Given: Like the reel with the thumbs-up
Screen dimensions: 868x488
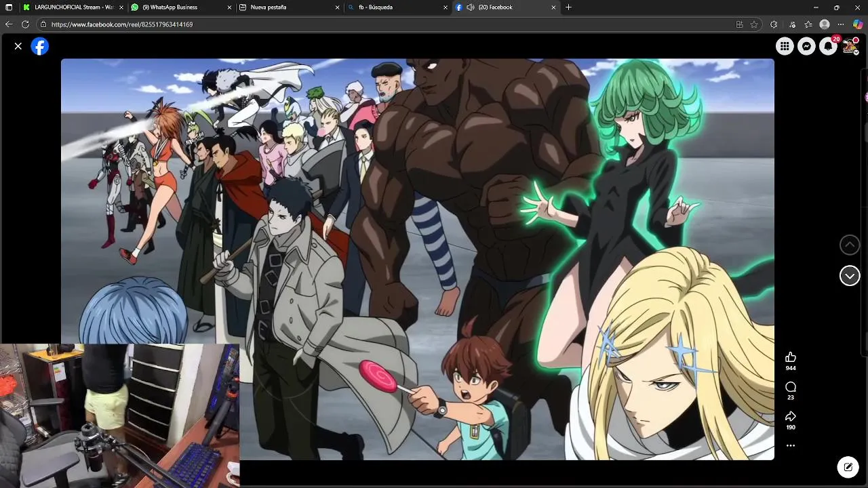Looking at the screenshot, I should click(x=791, y=357).
